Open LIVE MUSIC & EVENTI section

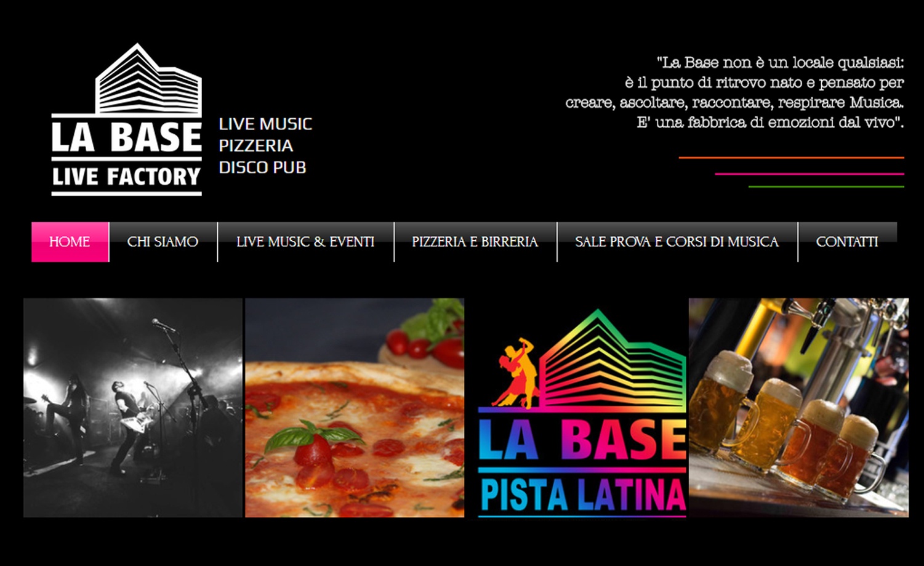point(305,242)
